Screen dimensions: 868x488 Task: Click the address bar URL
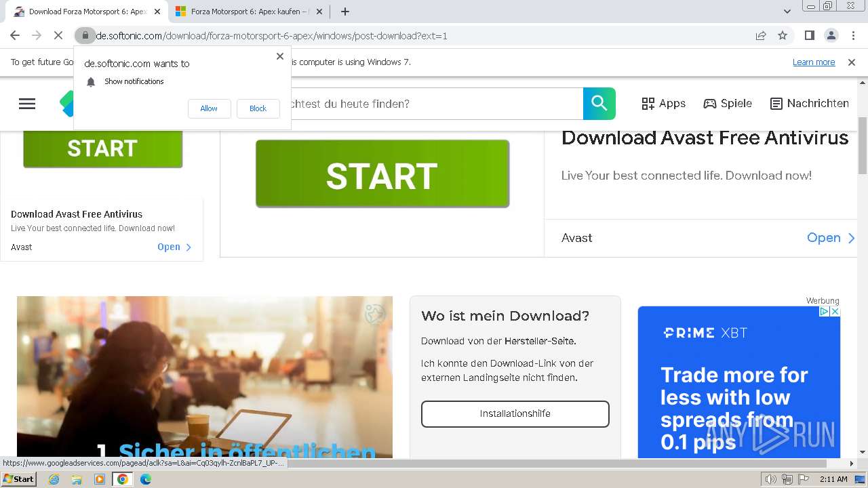[x=271, y=35]
